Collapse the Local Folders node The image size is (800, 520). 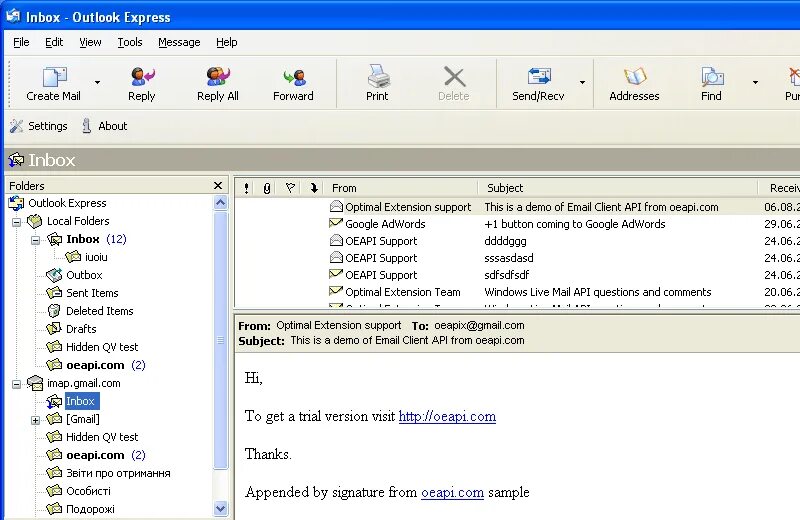point(16,222)
